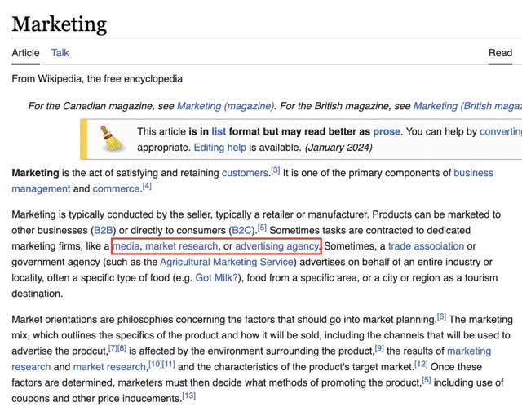Open the Editing help link
This screenshot has width=522, height=420.
point(219,148)
